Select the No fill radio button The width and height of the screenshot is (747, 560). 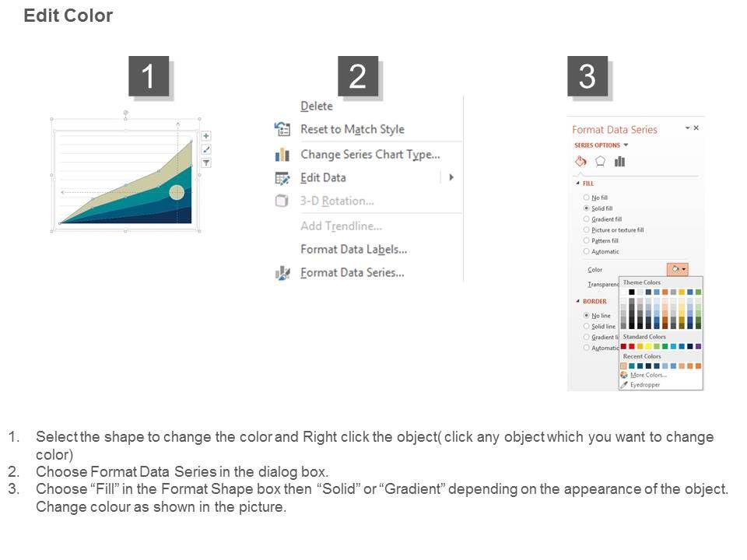(x=587, y=198)
